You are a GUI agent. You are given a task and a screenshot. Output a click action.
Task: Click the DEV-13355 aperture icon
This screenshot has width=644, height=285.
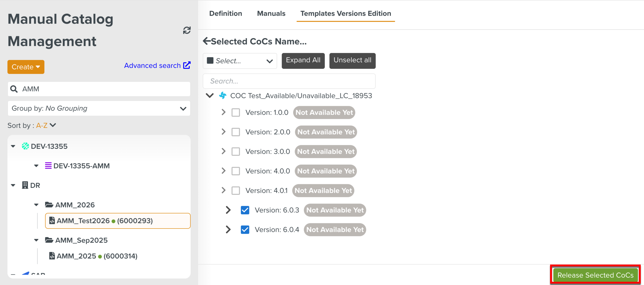point(25,146)
